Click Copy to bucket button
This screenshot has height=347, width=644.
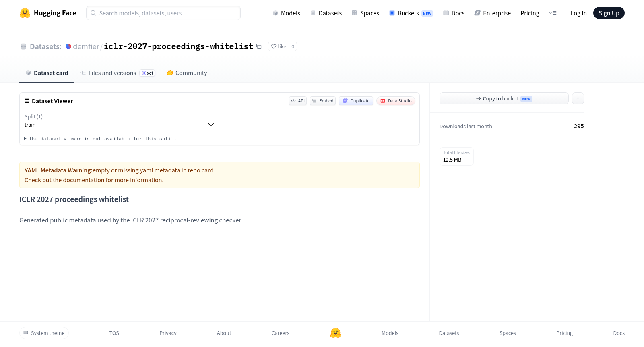click(x=504, y=98)
